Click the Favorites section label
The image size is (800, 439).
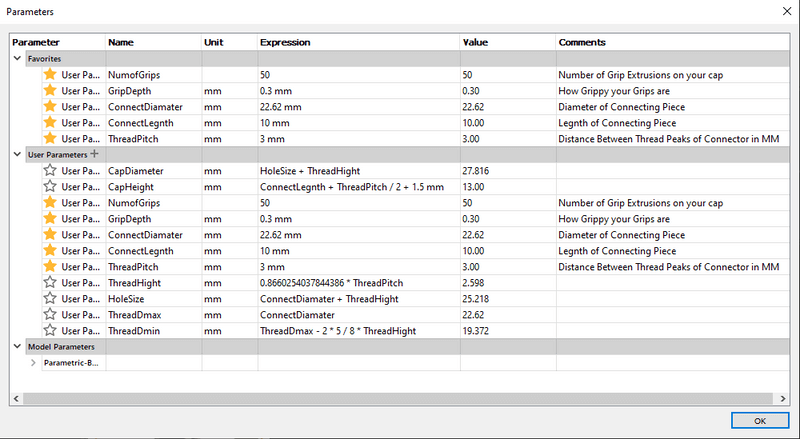44,59
